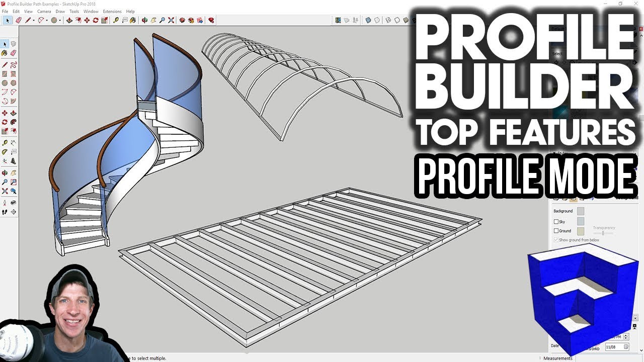Open the Edit menu

pos(16,11)
